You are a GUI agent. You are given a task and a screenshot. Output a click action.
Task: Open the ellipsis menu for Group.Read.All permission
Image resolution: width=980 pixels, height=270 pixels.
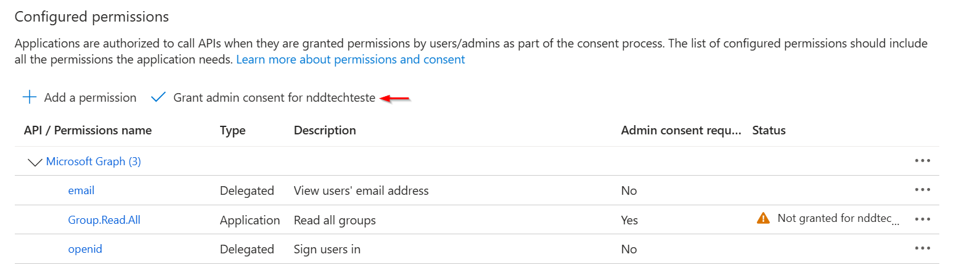922,219
